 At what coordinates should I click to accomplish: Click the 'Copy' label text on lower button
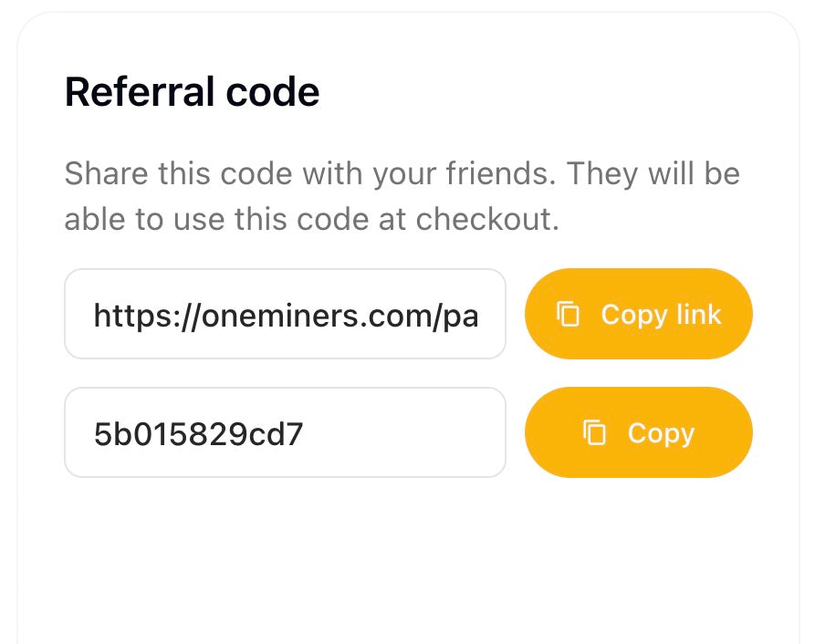click(x=661, y=432)
